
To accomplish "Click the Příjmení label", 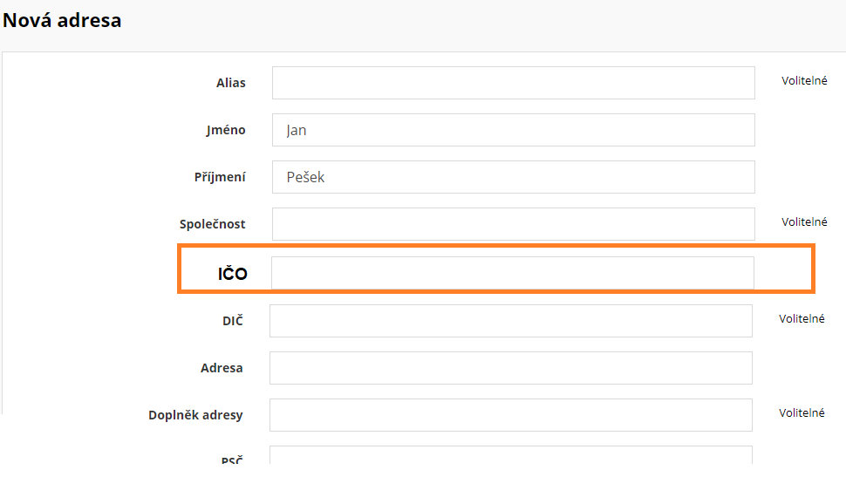I will 220,178.
